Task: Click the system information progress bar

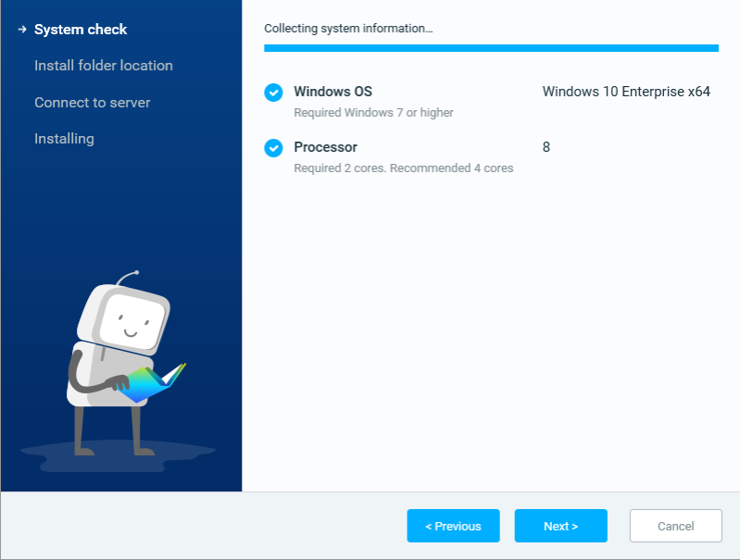Action: click(491, 48)
